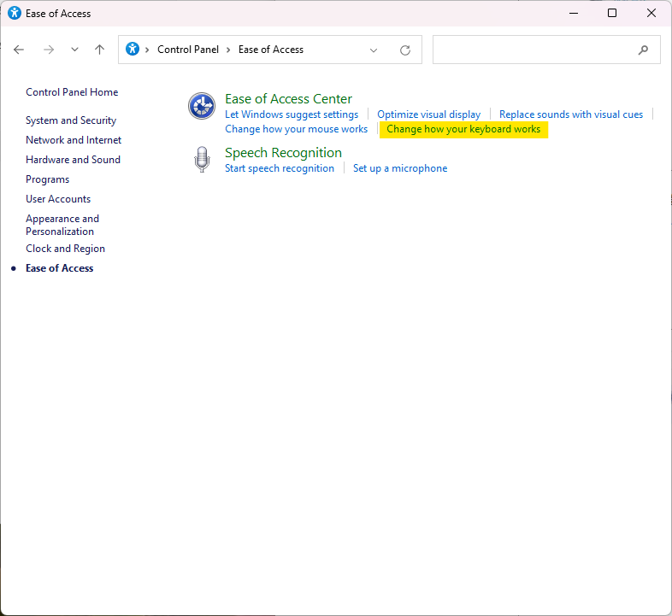Screen dimensions: 672x616
Task: Open Control Panel Home
Action: point(72,92)
